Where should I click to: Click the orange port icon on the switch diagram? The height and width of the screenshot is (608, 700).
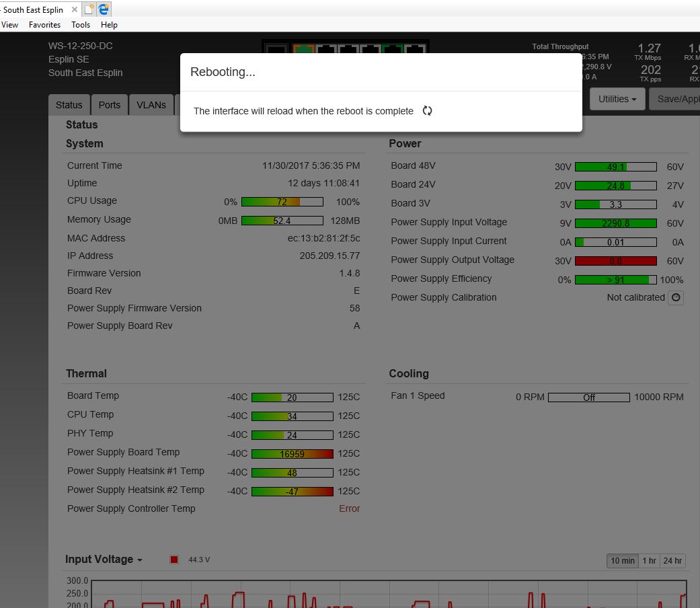[304, 49]
